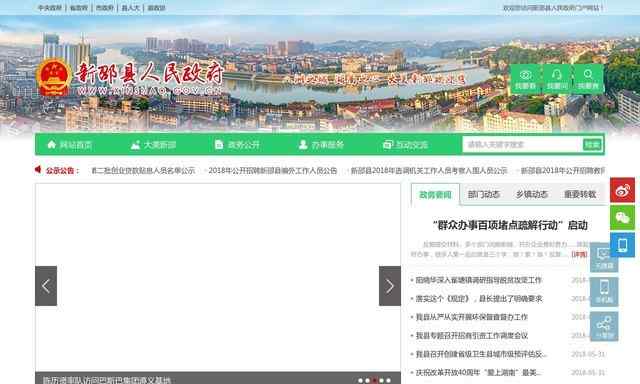Click the landscape icon of 大美新邵
The width and height of the screenshot is (640, 384).
tap(136, 144)
